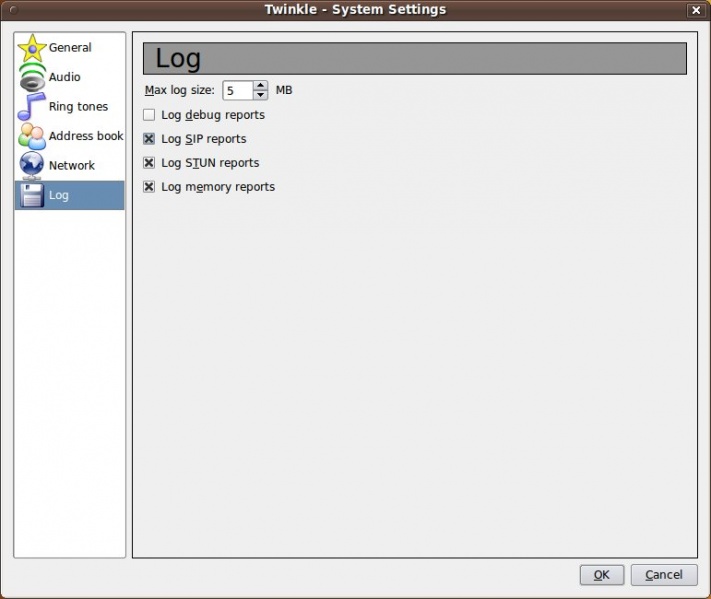Close the System Settings window

pyautogui.click(x=695, y=10)
